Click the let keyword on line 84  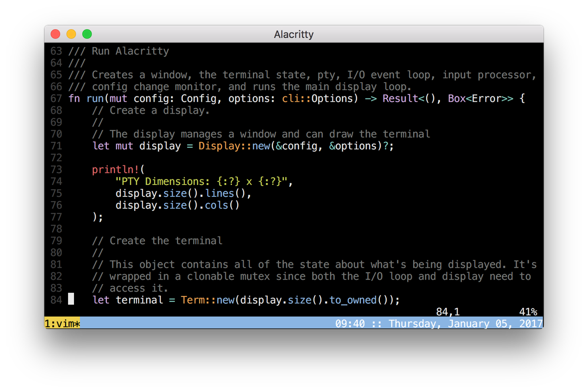coord(101,300)
